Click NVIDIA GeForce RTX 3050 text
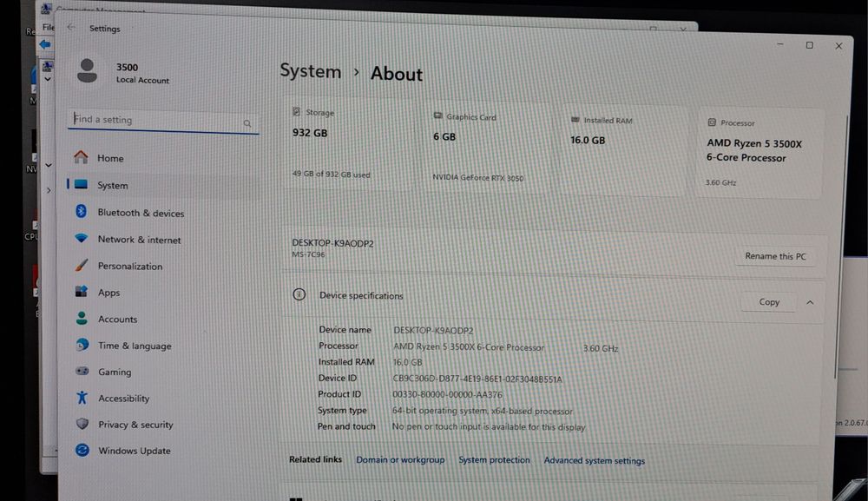This screenshot has width=868, height=501. (x=477, y=177)
